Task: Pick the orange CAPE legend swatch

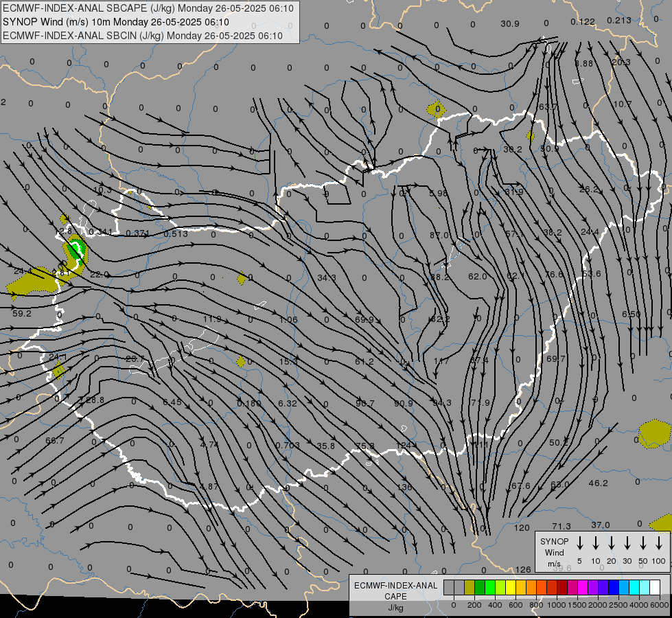Action: coord(531,588)
